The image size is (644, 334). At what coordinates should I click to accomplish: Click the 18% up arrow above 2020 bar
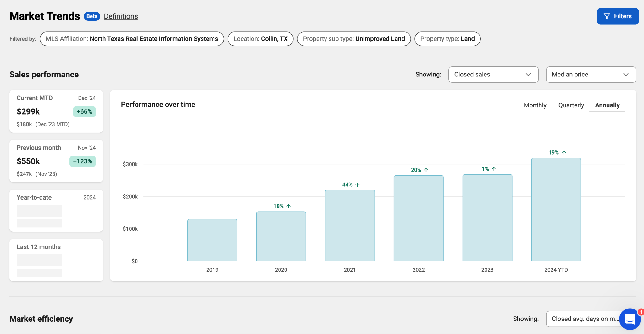(288, 206)
